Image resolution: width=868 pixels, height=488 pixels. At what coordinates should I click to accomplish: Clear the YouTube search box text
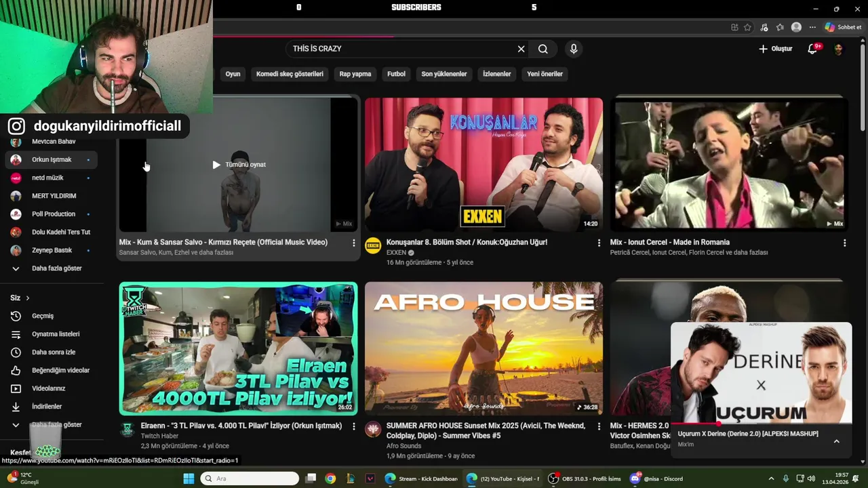[x=521, y=49]
